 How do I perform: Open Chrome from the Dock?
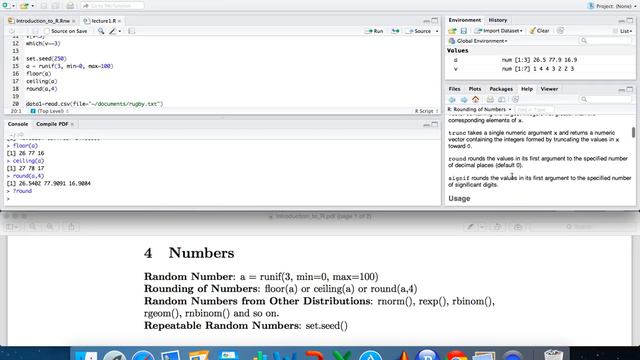(x=456, y=356)
